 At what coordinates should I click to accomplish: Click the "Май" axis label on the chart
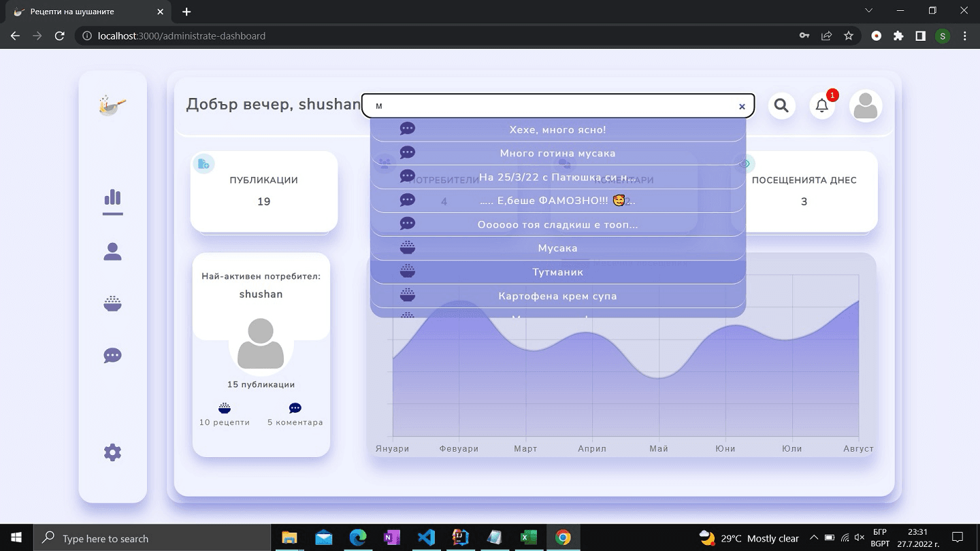pos(659,449)
